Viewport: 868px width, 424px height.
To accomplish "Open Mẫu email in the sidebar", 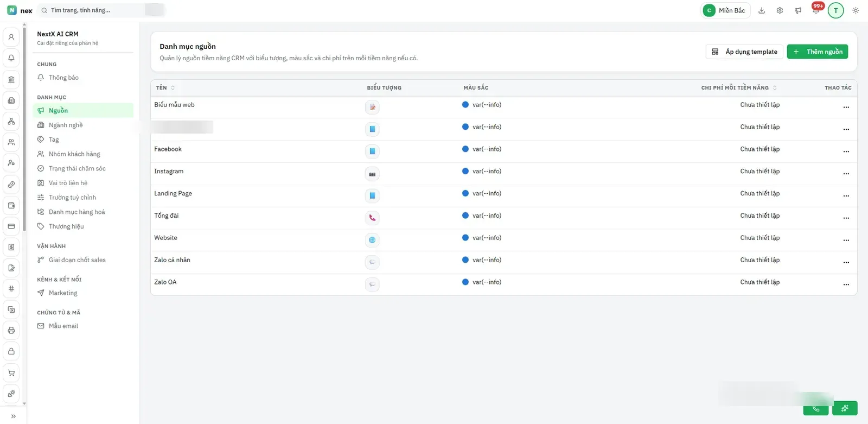I will tap(83, 326).
